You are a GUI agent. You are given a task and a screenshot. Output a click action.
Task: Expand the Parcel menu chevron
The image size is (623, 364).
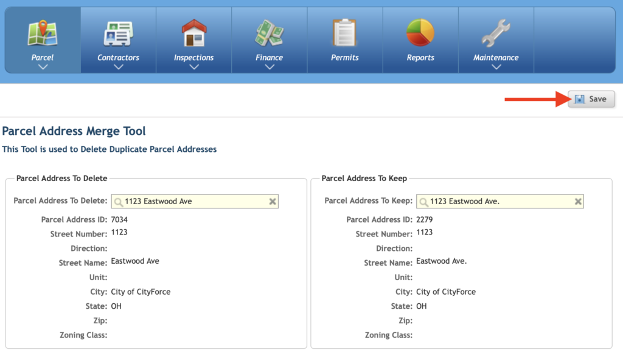[43, 67]
